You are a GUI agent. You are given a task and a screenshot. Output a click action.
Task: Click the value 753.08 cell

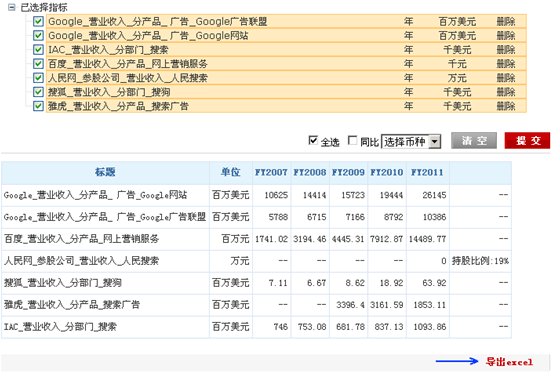(x=310, y=327)
